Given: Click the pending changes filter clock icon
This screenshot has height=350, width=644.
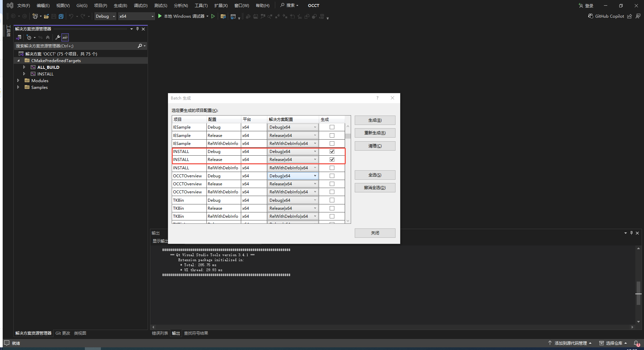Looking at the screenshot, I should tap(29, 37).
